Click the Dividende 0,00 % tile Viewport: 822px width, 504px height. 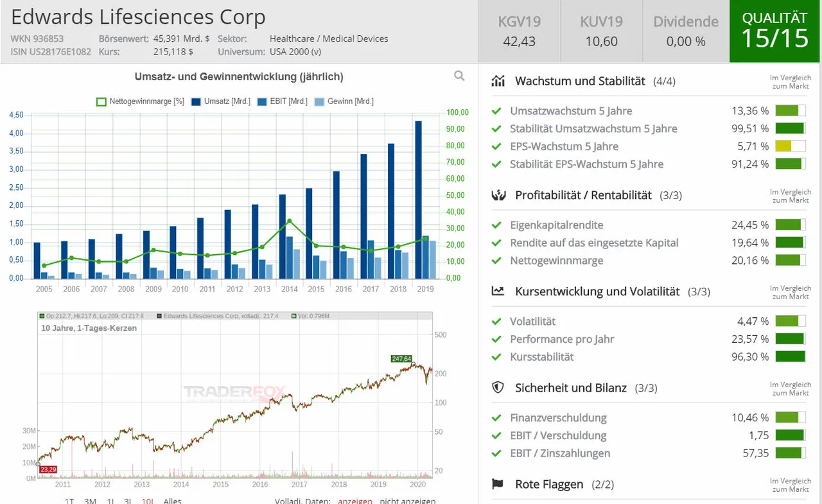coord(686,31)
